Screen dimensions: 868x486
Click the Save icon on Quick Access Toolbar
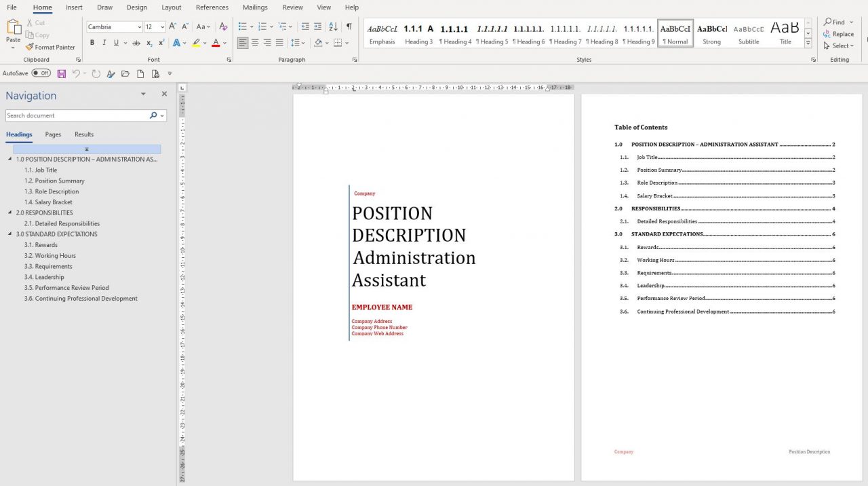(x=62, y=73)
